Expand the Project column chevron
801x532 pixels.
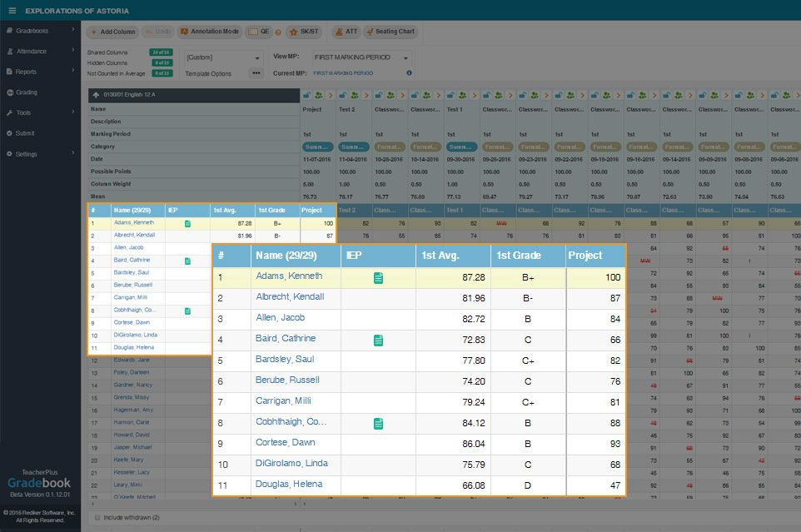point(331,96)
